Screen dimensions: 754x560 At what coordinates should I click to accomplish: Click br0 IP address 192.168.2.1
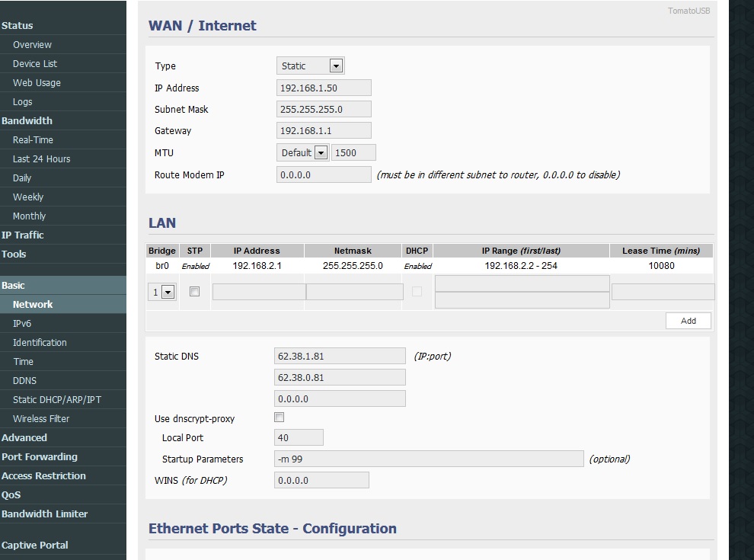coord(257,266)
